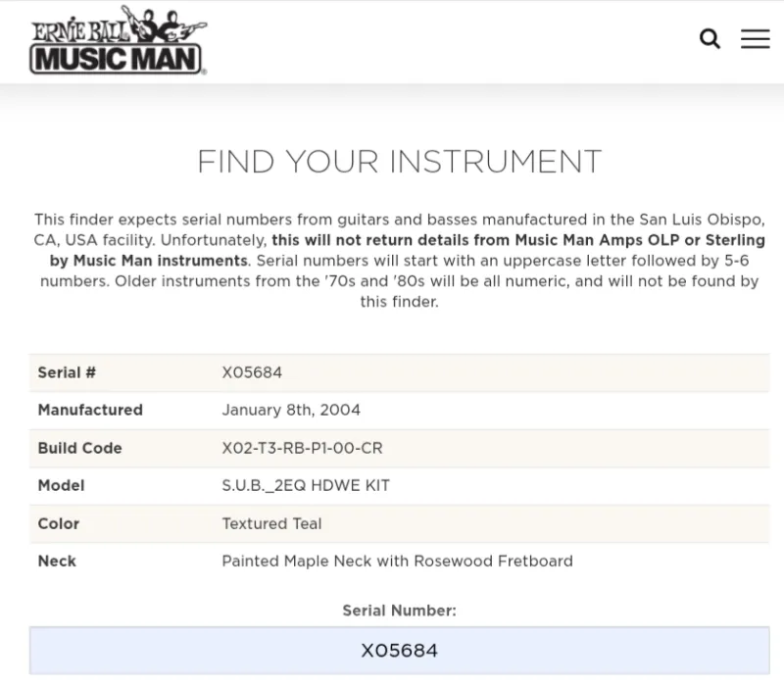Click the build code X02-T3-RB-P1-00-CR
Screen dimensions: 784x686
[x=302, y=448]
